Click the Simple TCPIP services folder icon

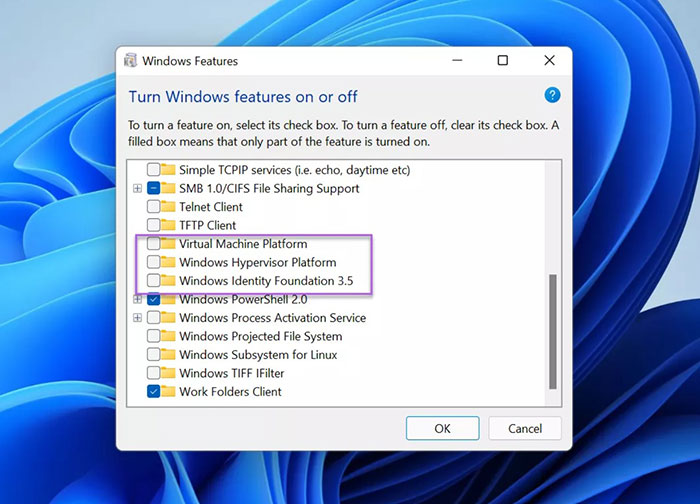coord(168,170)
